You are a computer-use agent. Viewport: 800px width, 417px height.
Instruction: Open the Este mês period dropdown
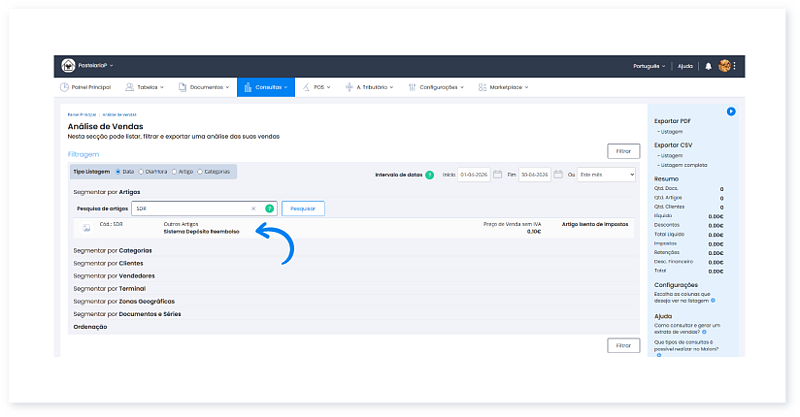[607, 174]
